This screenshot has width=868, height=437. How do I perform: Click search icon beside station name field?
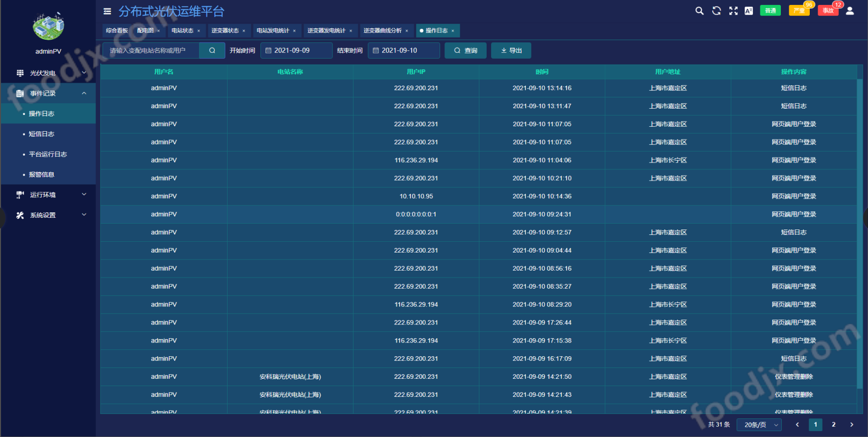point(212,50)
